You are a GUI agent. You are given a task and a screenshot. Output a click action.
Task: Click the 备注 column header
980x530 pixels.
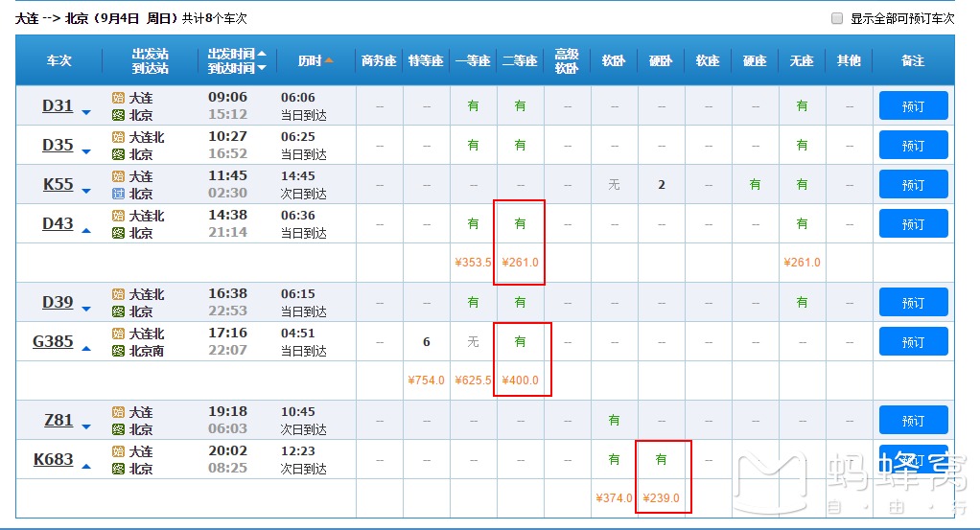(913, 60)
